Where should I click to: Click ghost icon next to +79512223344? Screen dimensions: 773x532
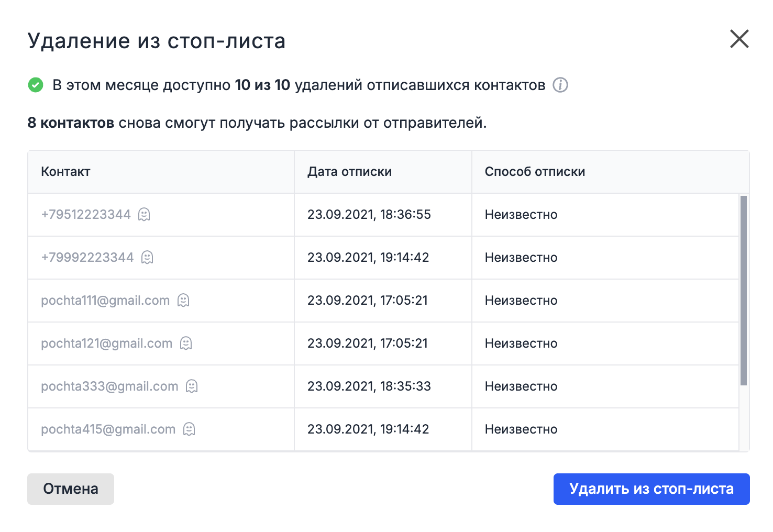(144, 214)
